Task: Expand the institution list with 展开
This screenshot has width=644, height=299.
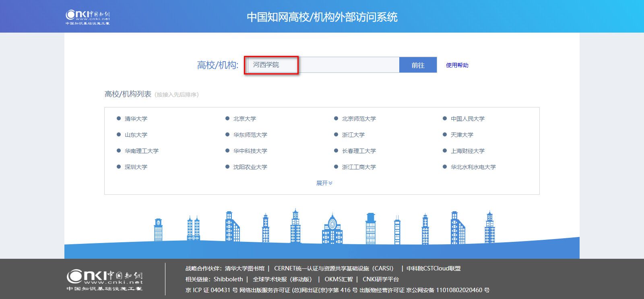Action: tap(324, 183)
